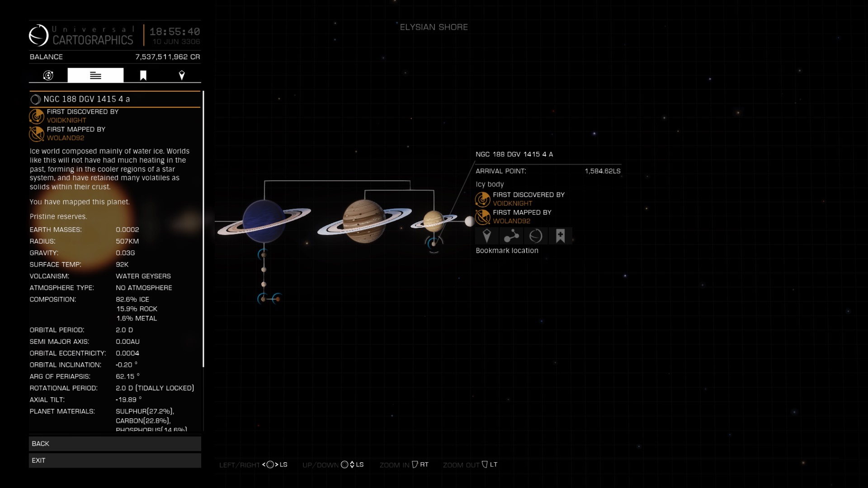The image size is (868, 488).
Task: Select the blue ringed gas giant
Action: (x=264, y=221)
